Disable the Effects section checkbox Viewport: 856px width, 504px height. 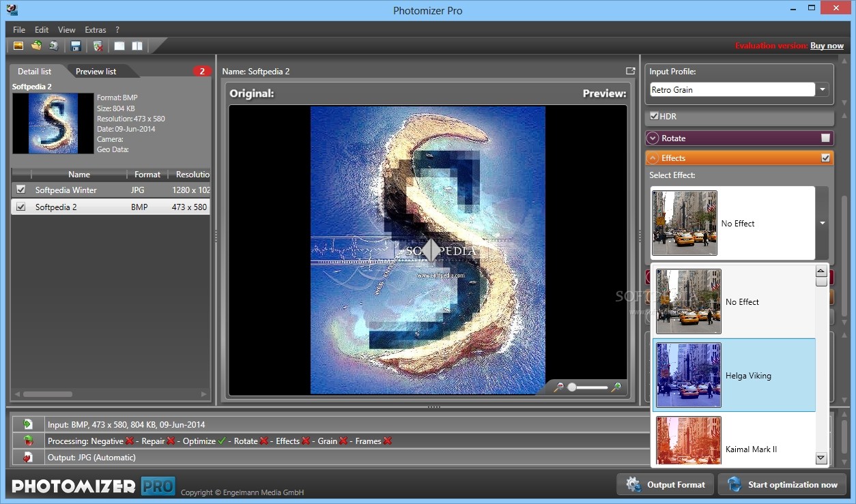825,158
